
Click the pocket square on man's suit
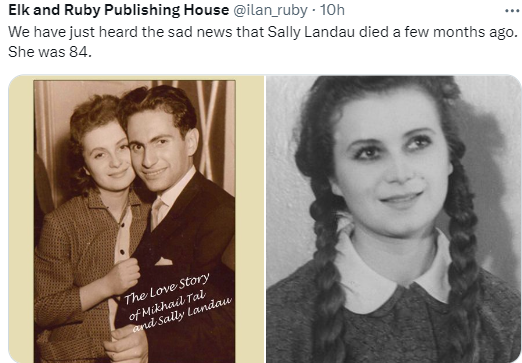pyautogui.click(x=163, y=261)
